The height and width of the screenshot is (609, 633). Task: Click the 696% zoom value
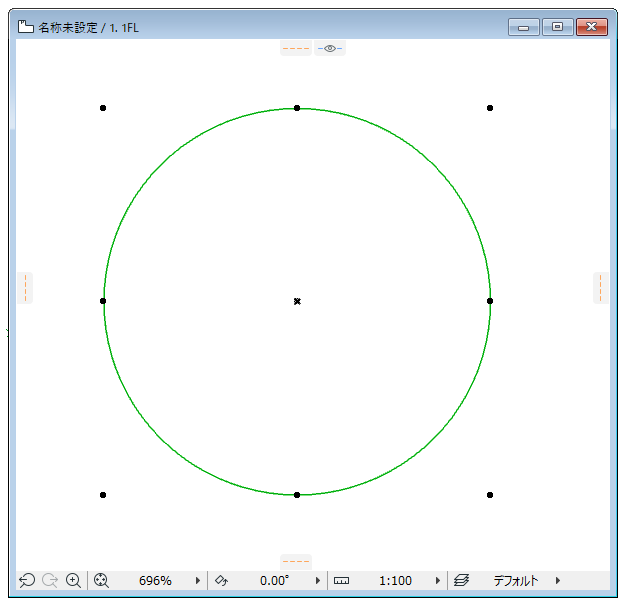click(x=155, y=580)
